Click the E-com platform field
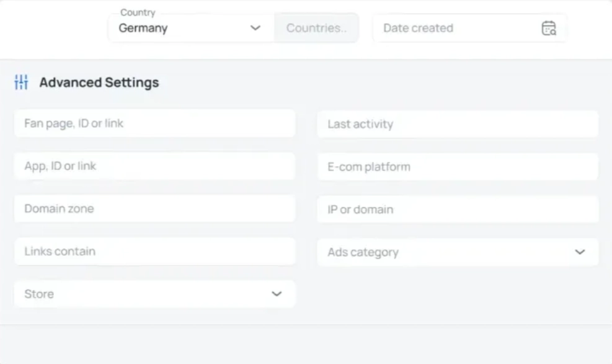The width and height of the screenshot is (612, 364). pos(458,167)
